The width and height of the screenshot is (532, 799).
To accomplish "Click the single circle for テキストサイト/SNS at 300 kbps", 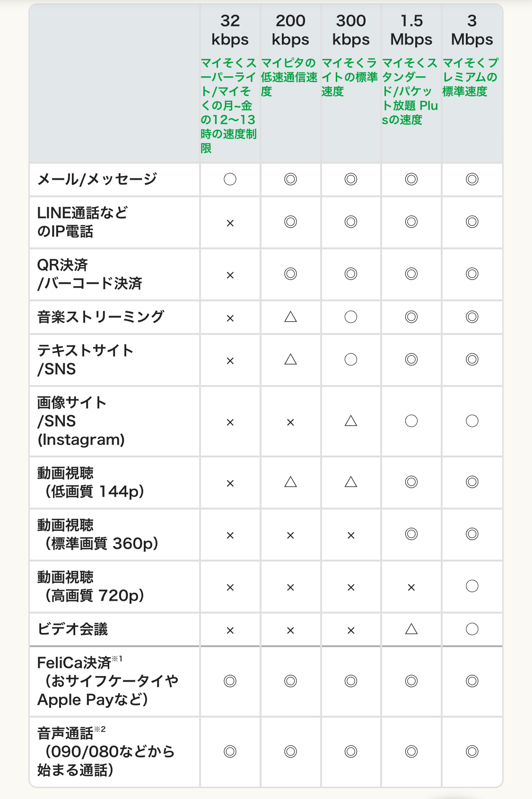I will pyautogui.click(x=351, y=360).
